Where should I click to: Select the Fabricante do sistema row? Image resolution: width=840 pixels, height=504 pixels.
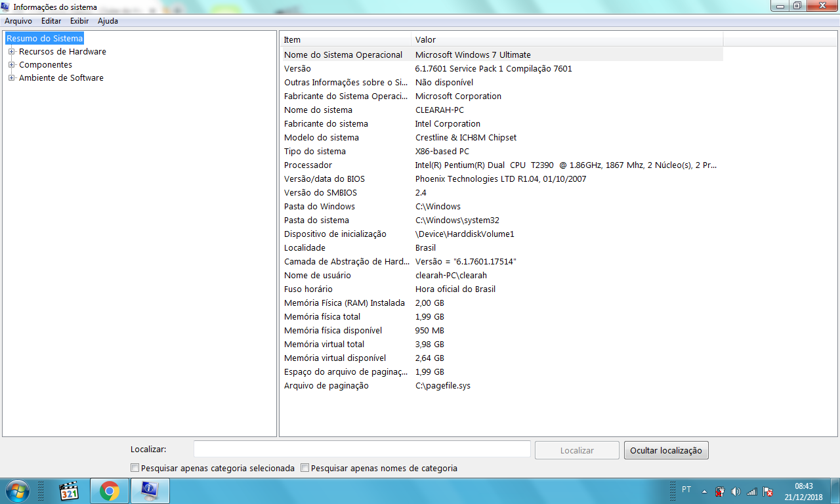(502, 123)
